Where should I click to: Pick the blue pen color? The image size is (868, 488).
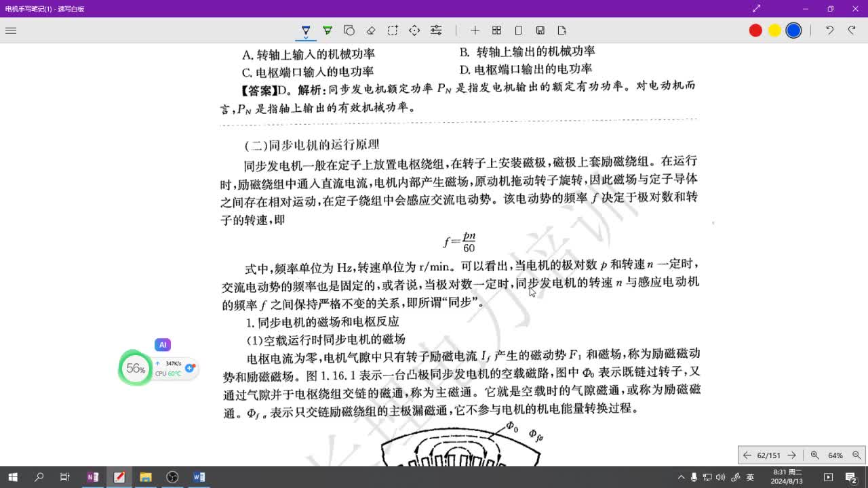click(x=793, y=30)
